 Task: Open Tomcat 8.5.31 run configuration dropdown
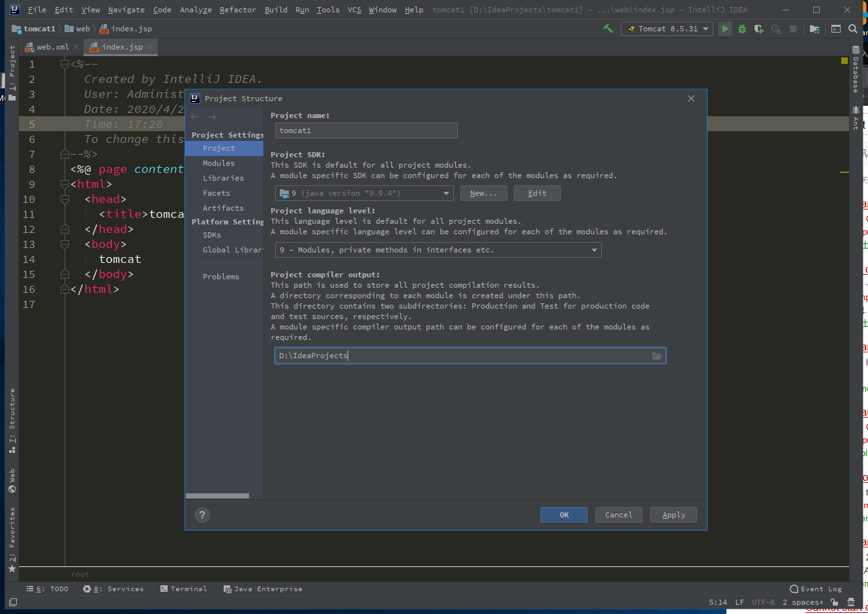(667, 29)
